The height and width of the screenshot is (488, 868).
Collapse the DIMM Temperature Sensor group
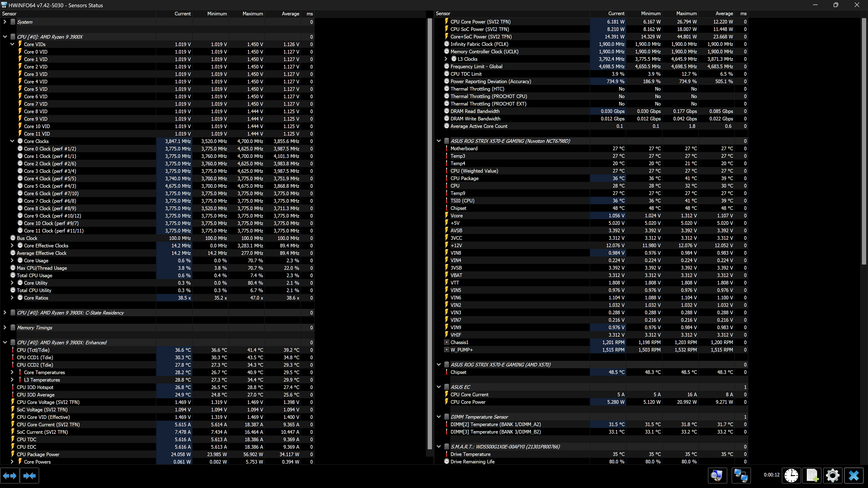pos(438,417)
